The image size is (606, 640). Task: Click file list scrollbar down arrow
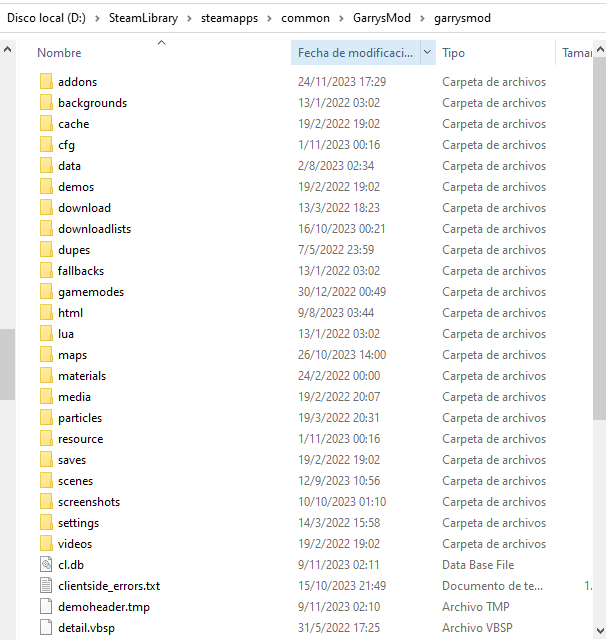click(x=600, y=631)
